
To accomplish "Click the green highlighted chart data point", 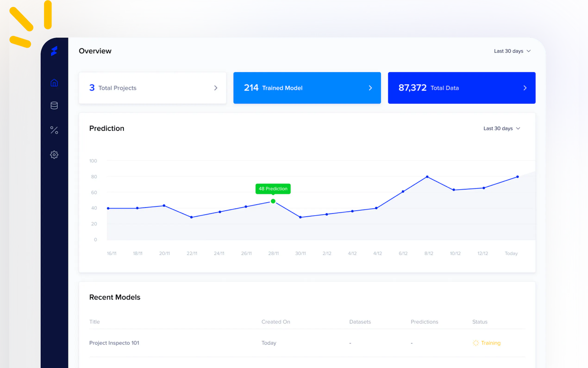I will click(x=273, y=201).
